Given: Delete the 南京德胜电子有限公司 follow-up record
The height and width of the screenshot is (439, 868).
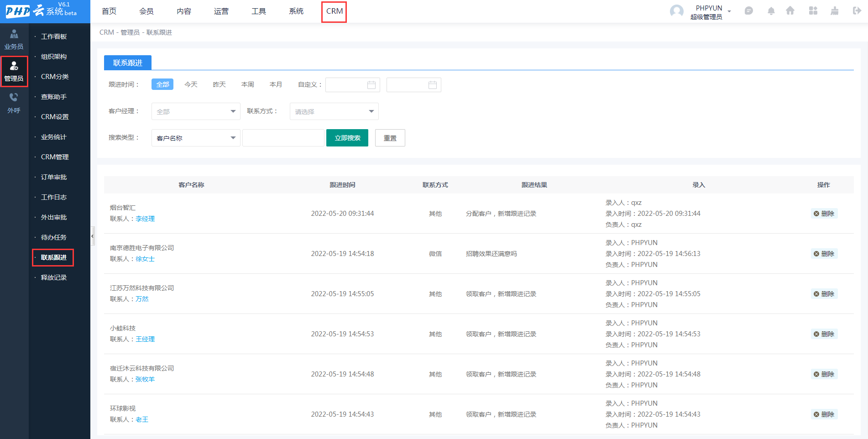Looking at the screenshot, I should [x=824, y=254].
